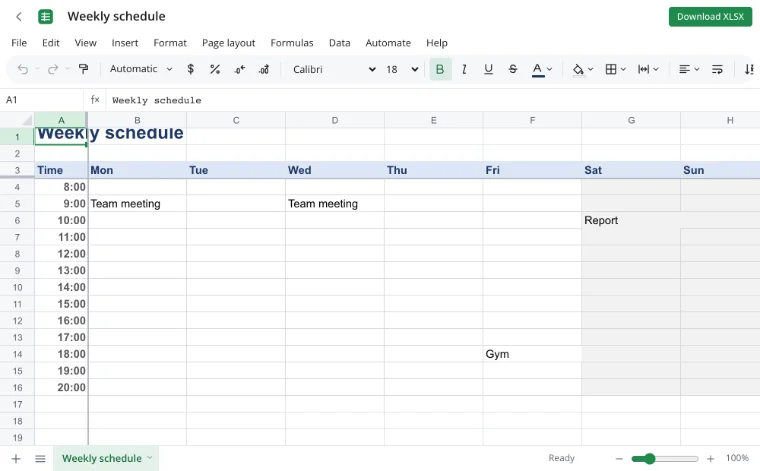The image size is (760, 471).
Task: Click the merge cells icon
Action: 643,69
